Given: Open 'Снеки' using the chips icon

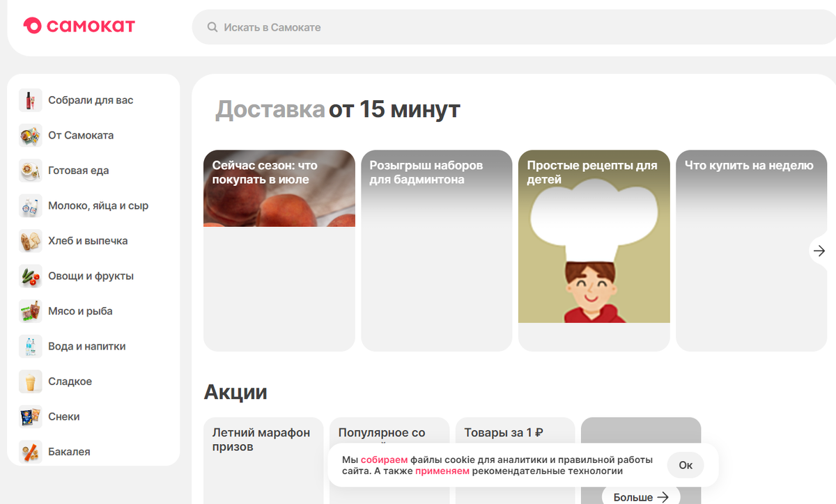Looking at the screenshot, I should coord(31,416).
